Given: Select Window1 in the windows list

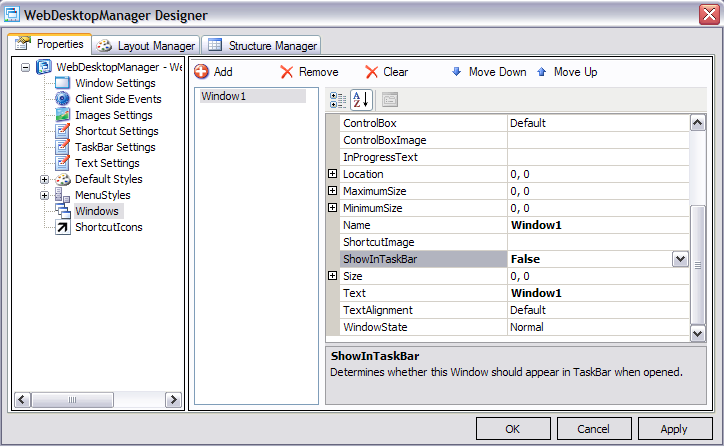Looking at the screenshot, I should [x=250, y=96].
